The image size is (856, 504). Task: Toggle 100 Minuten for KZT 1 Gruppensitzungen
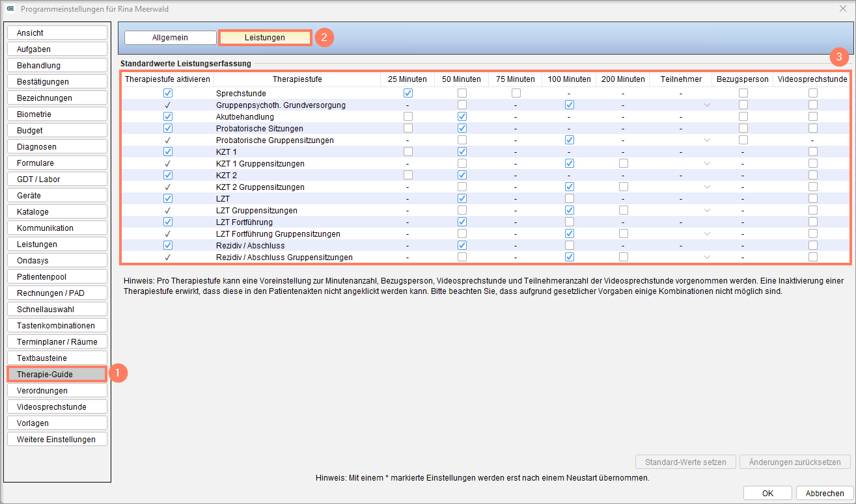tap(570, 163)
